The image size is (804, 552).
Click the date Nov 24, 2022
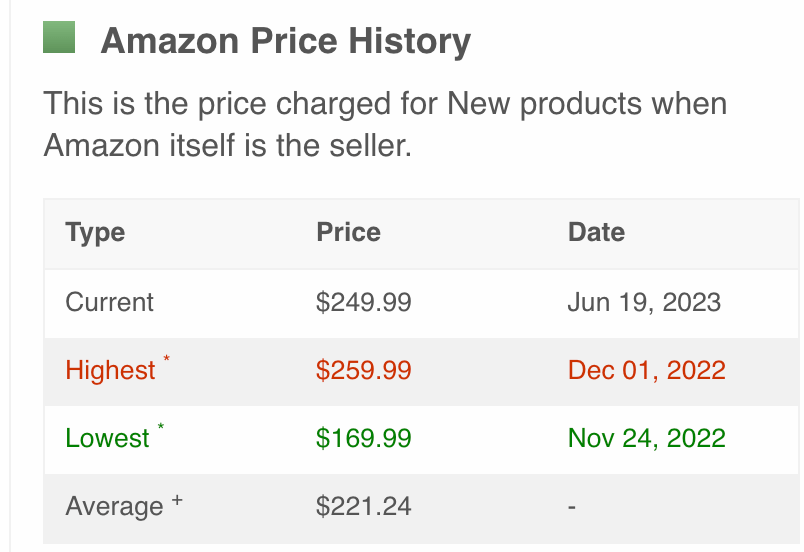[646, 438]
